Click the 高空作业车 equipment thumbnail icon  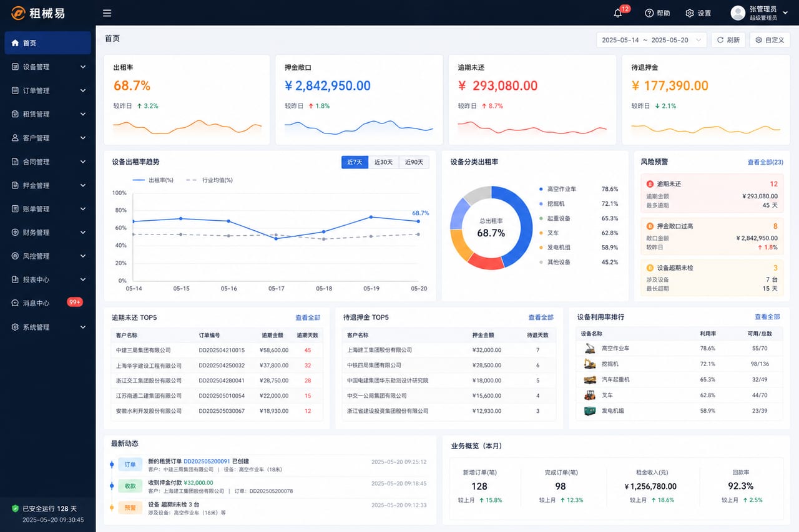tap(590, 349)
